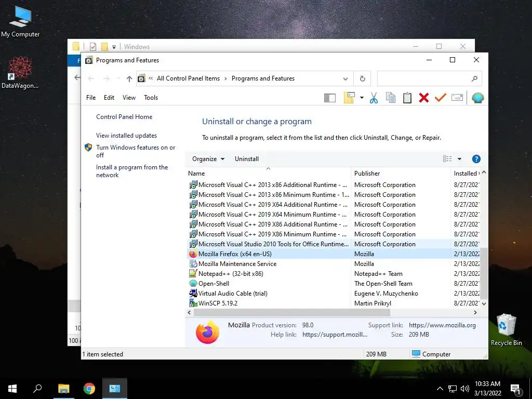Click the Refresh address bar button
The width and height of the screenshot is (532, 399).
click(362, 79)
